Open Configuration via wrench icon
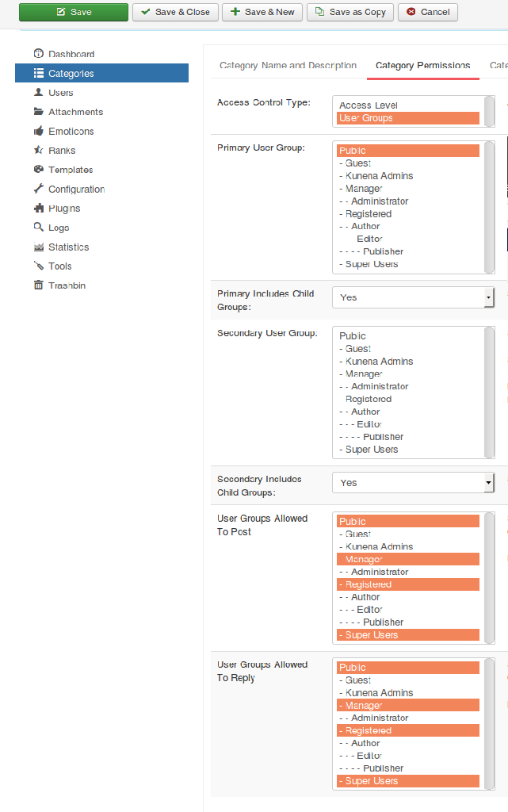 [38, 189]
